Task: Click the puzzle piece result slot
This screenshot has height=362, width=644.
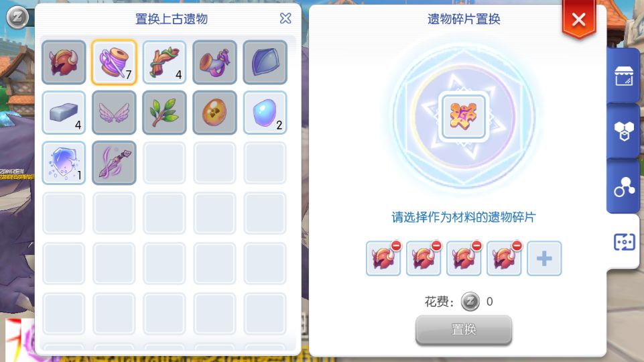Action: (x=464, y=117)
